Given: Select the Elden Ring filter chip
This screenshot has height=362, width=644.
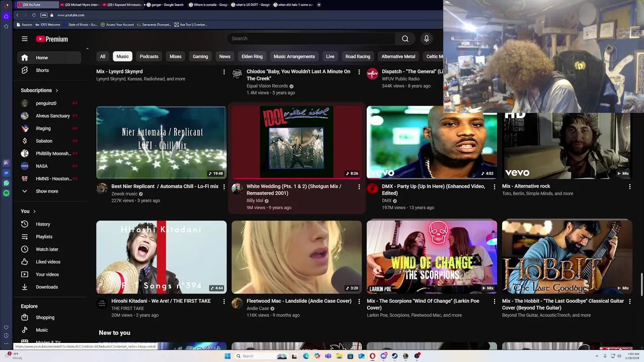Looking at the screenshot, I should (252, 57).
